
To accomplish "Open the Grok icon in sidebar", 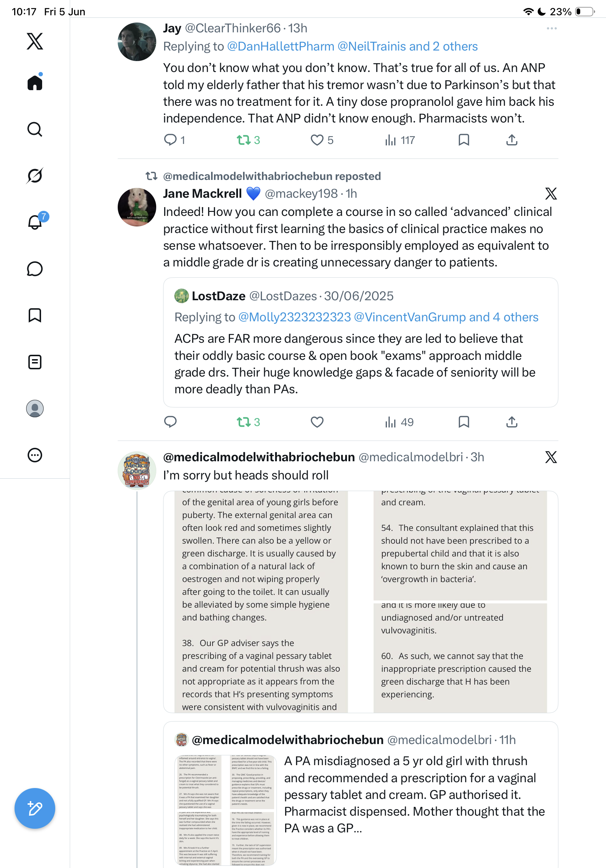I will (x=35, y=176).
